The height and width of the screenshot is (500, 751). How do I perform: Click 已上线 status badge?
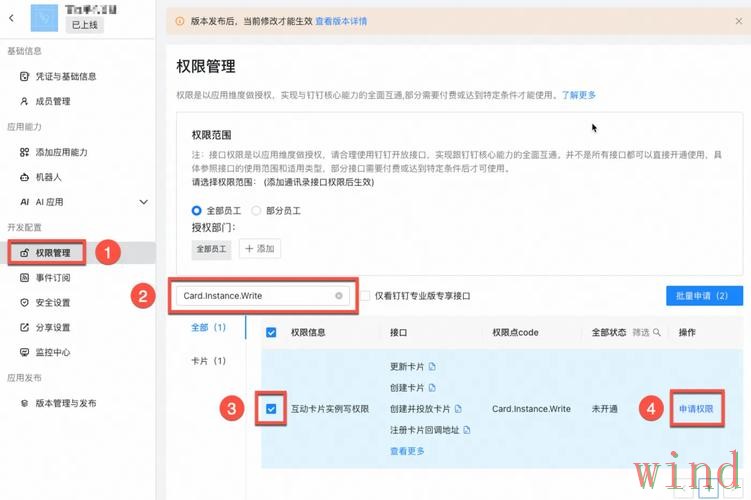tap(84, 25)
